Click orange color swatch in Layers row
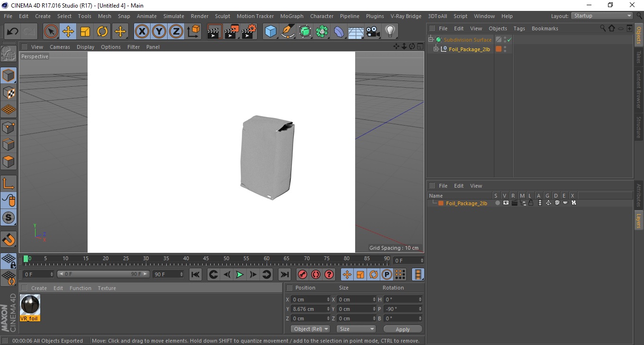The width and height of the screenshot is (644, 345). (x=441, y=203)
